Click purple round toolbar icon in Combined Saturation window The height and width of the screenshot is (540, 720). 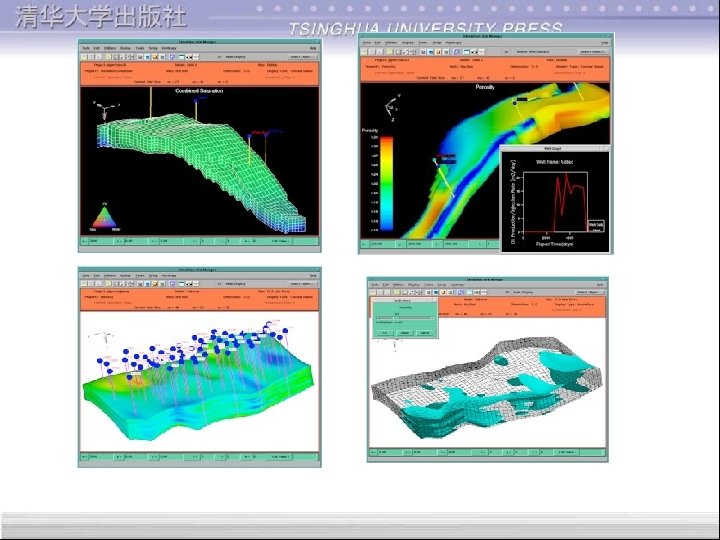(x=172, y=57)
